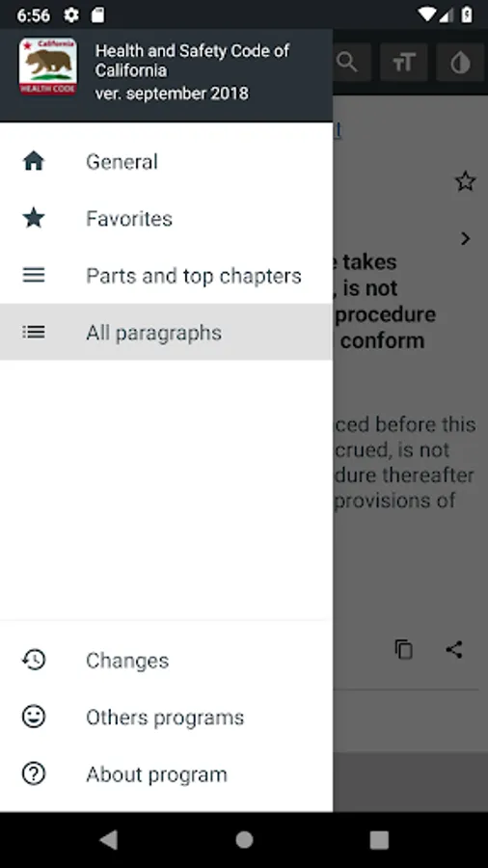This screenshot has height=868, width=488.
Task: Tap the Android back navigation button
Action: pos(109,840)
